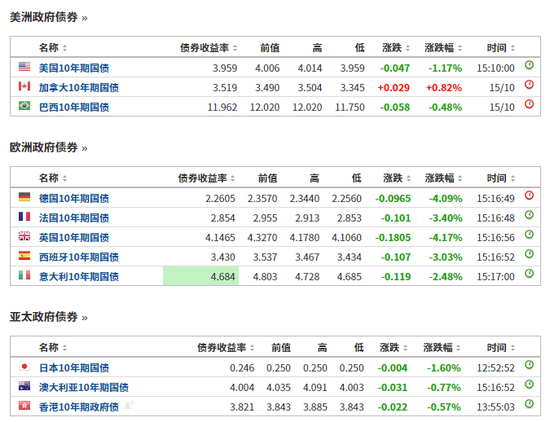550x422 pixels.
Task: Open 意大利10年期国债 link
Action: 79,277
